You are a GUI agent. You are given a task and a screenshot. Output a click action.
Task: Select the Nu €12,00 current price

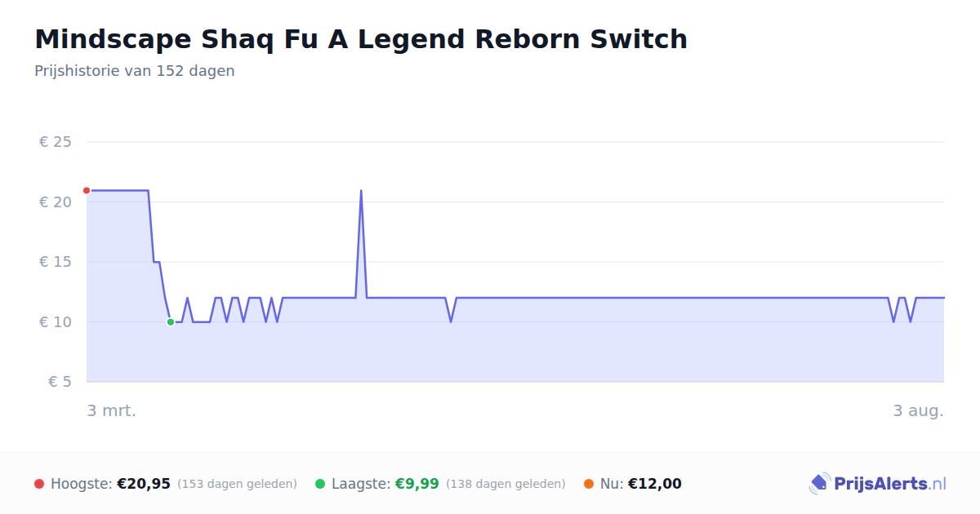(x=654, y=484)
